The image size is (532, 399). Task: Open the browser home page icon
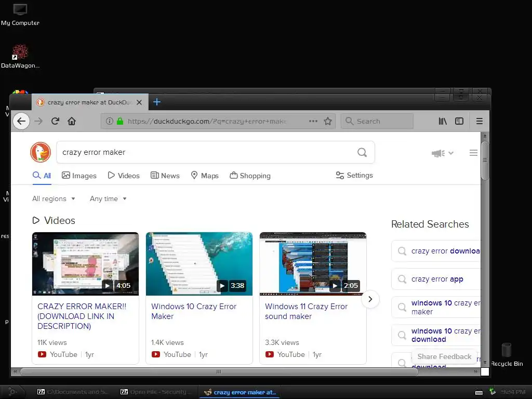pyautogui.click(x=72, y=121)
